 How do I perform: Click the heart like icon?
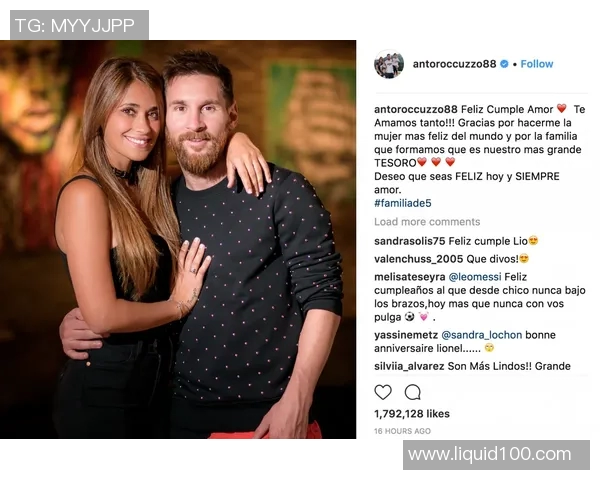click(x=383, y=392)
